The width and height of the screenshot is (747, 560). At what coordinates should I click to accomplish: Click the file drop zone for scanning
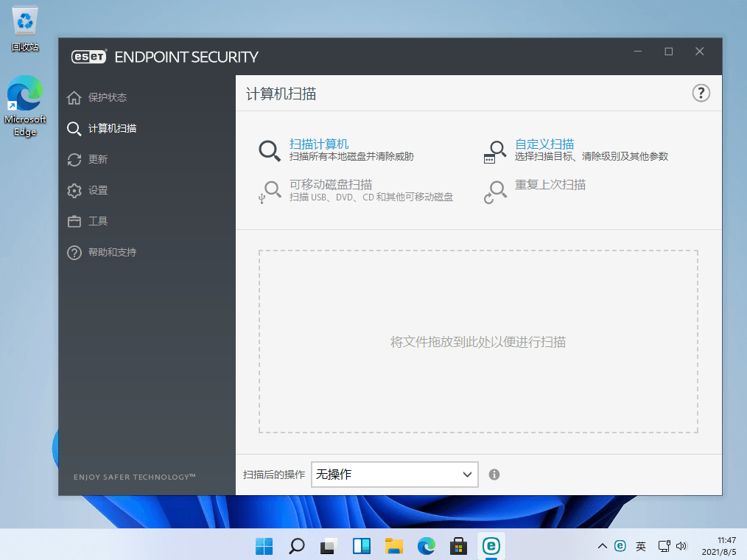click(x=478, y=341)
